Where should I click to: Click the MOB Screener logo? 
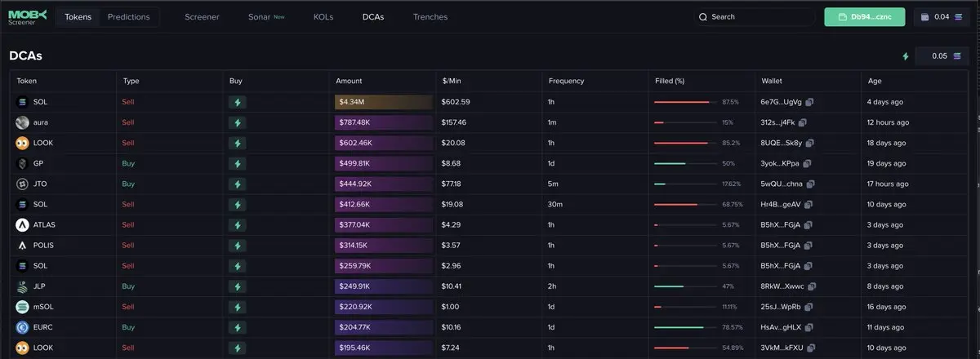(x=28, y=16)
